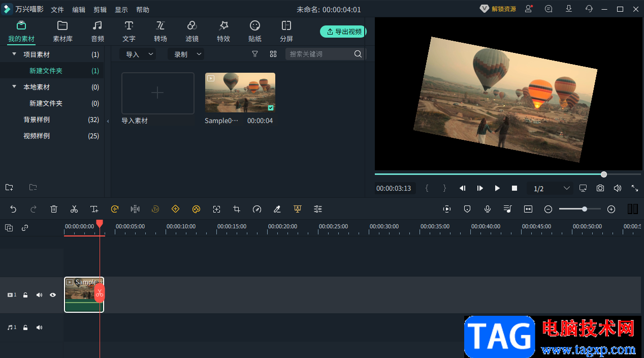Open 帮助 menu

143,10
